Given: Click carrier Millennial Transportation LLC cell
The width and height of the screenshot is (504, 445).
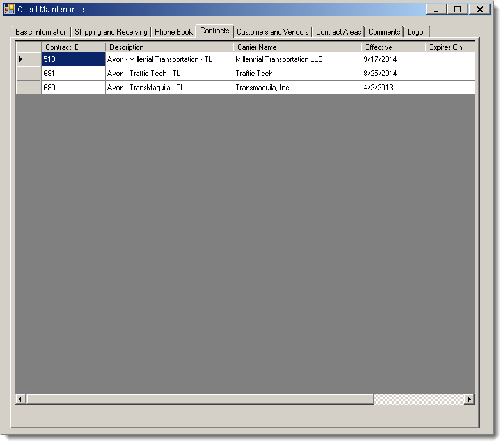Looking at the screenshot, I should coord(297,59).
